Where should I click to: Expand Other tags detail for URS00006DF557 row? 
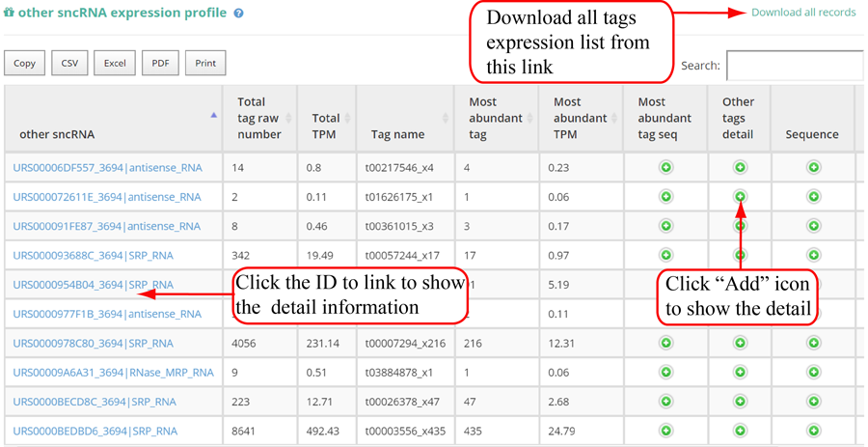[x=739, y=167]
